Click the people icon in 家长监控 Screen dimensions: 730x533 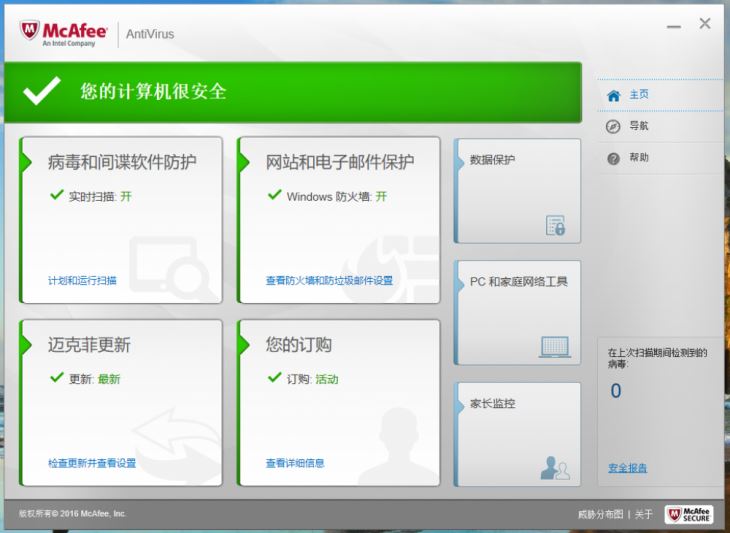point(555,468)
